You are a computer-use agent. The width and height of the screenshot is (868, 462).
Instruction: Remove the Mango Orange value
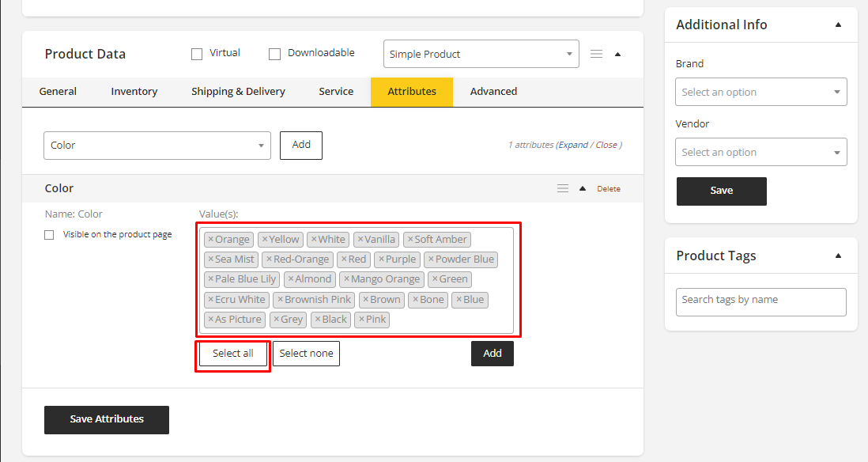click(x=346, y=279)
